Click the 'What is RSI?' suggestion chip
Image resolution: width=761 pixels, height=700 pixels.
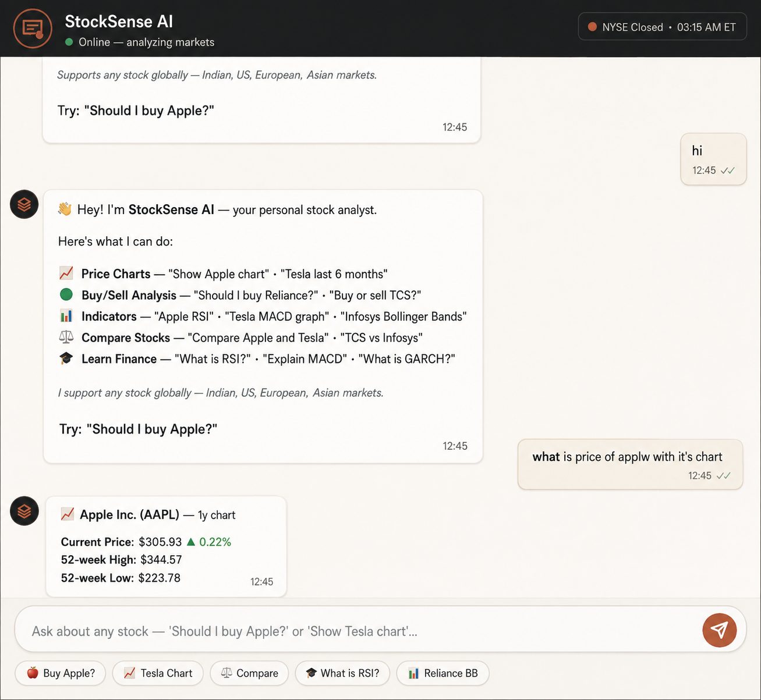[342, 673]
